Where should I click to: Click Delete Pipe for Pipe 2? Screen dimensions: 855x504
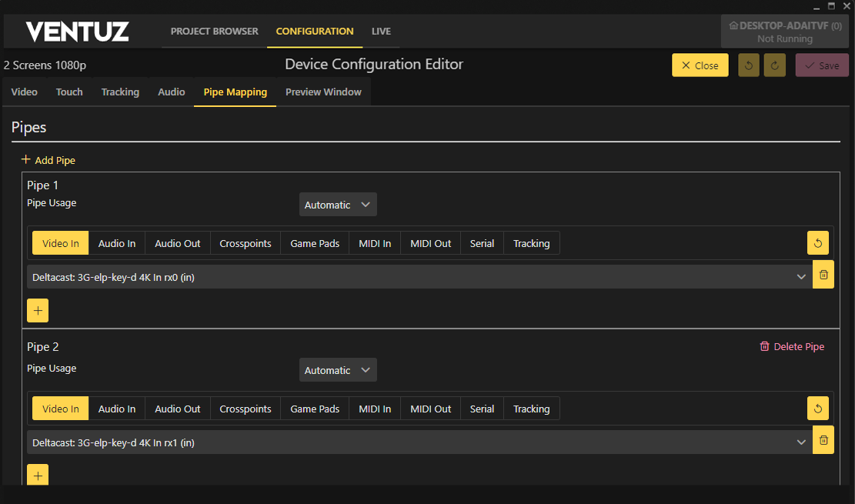click(x=791, y=346)
